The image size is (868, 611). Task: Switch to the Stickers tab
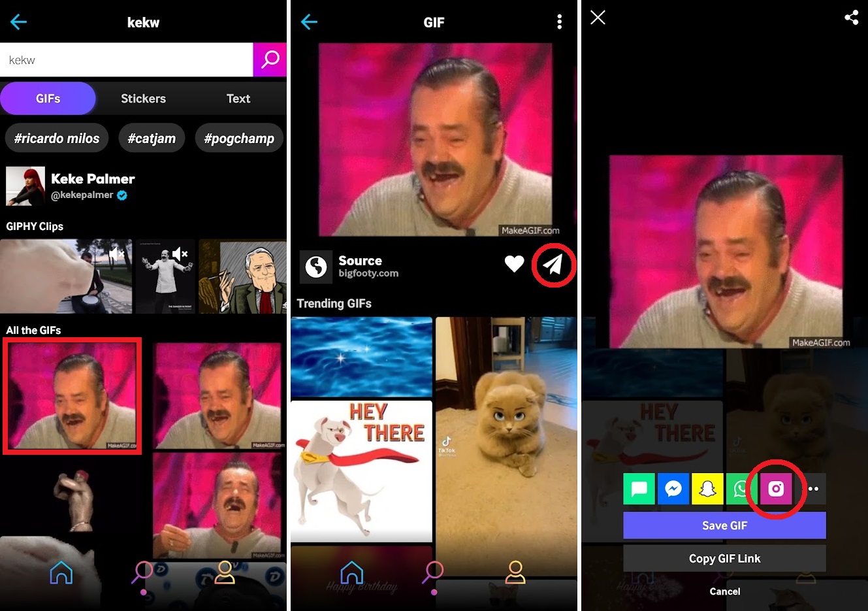pyautogui.click(x=142, y=98)
